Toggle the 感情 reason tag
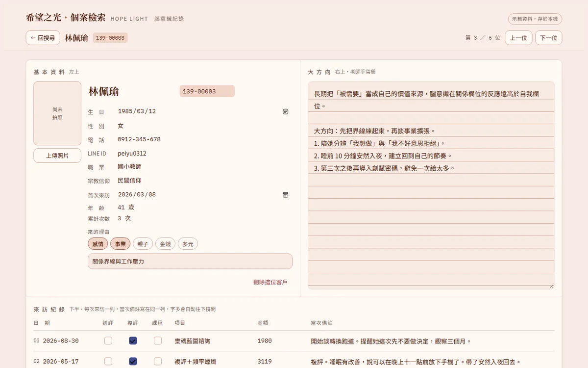The image size is (588, 368). tap(98, 244)
